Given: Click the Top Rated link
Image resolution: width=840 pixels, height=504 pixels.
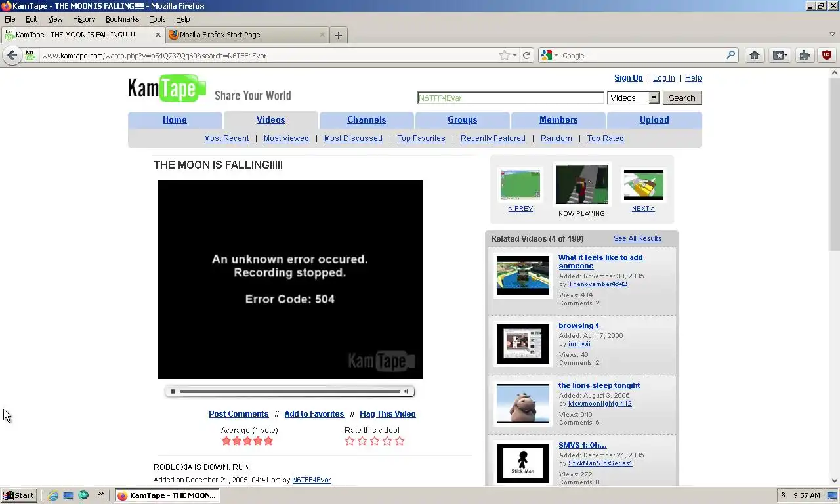Looking at the screenshot, I should (x=605, y=138).
